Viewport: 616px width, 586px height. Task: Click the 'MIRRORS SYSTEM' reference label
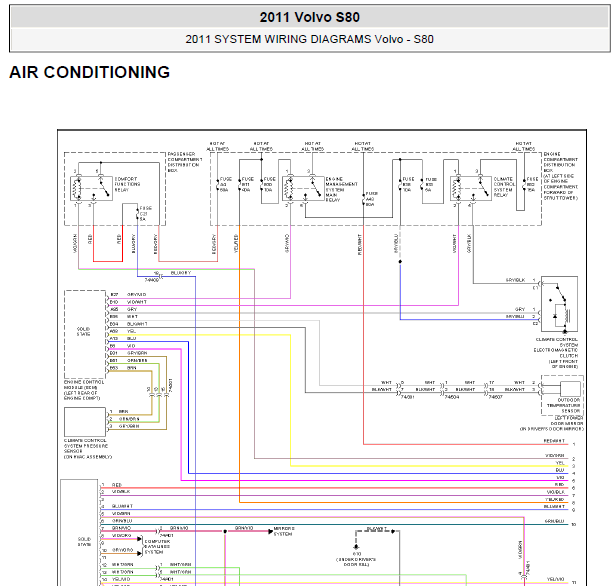pyautogui.click(x=284, y=531)
